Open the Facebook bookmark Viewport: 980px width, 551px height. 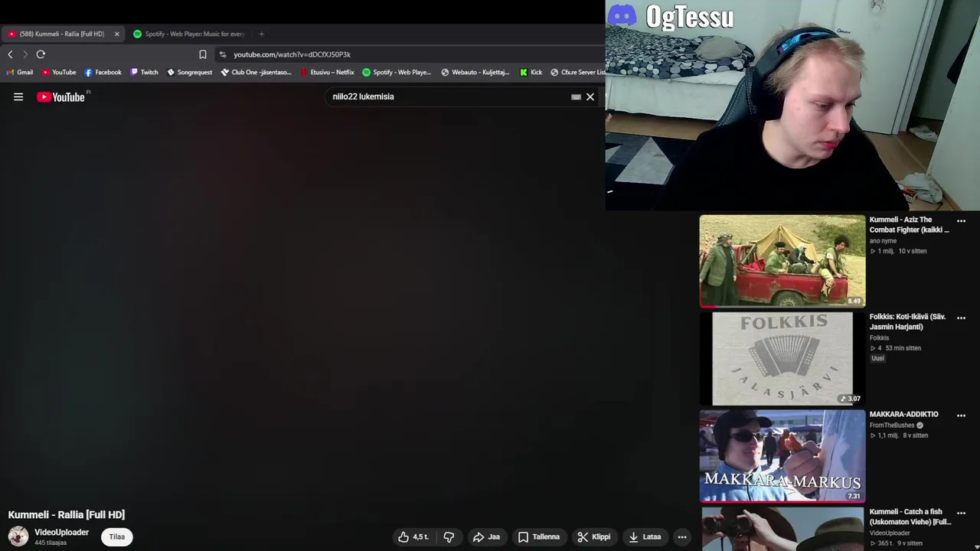[103, 73]
